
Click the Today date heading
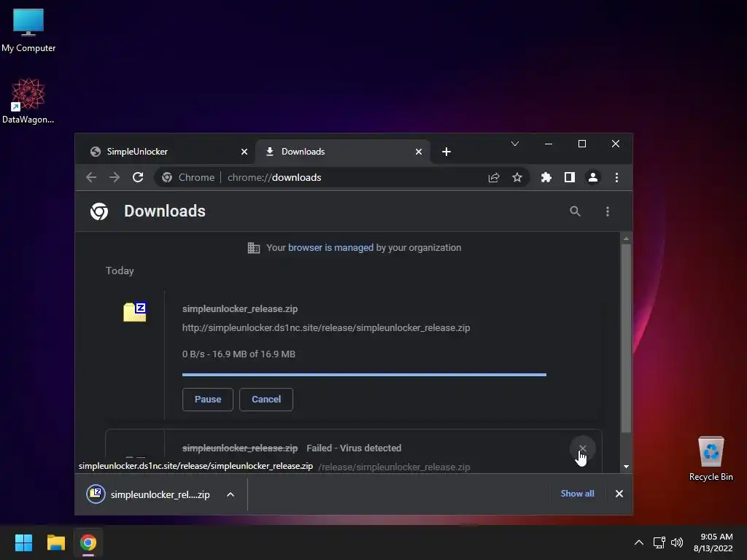pyautogui.click(x=120, y=271)
